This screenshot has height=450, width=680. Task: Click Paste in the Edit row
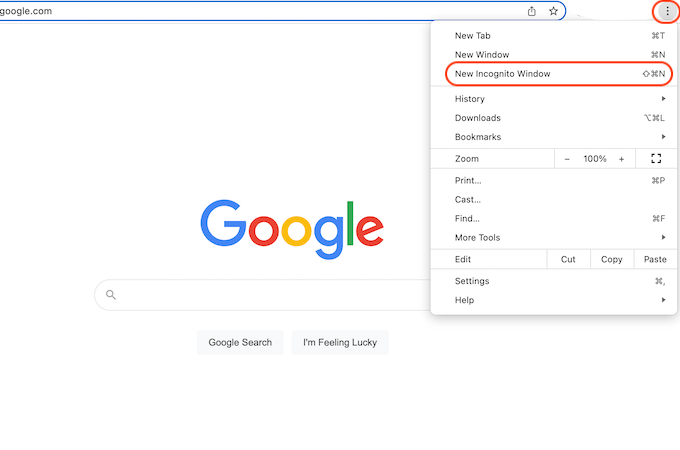(655, 259)
